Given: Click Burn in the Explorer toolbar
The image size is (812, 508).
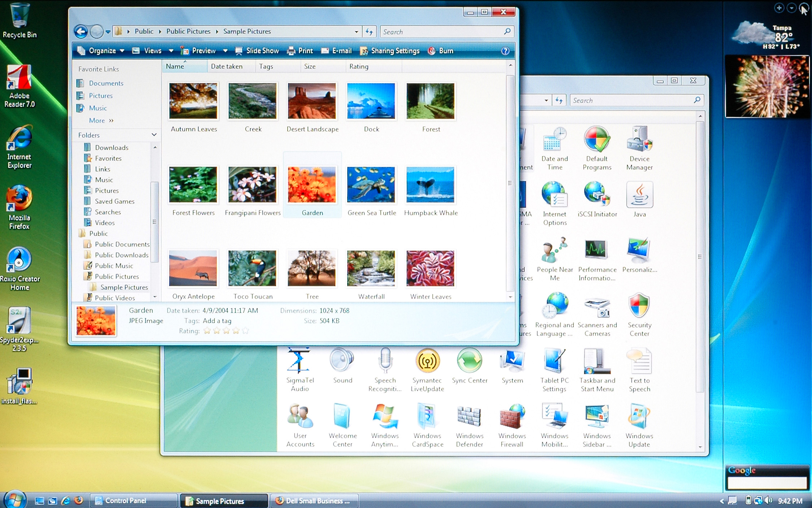Looking at the screenshot, I should [x=441, y=51].
